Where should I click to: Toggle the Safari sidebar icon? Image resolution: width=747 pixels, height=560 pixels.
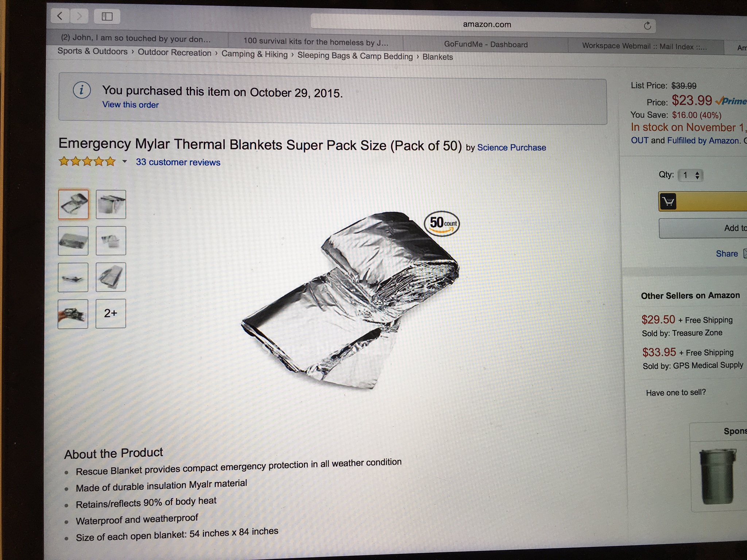[x=107, y=16]
